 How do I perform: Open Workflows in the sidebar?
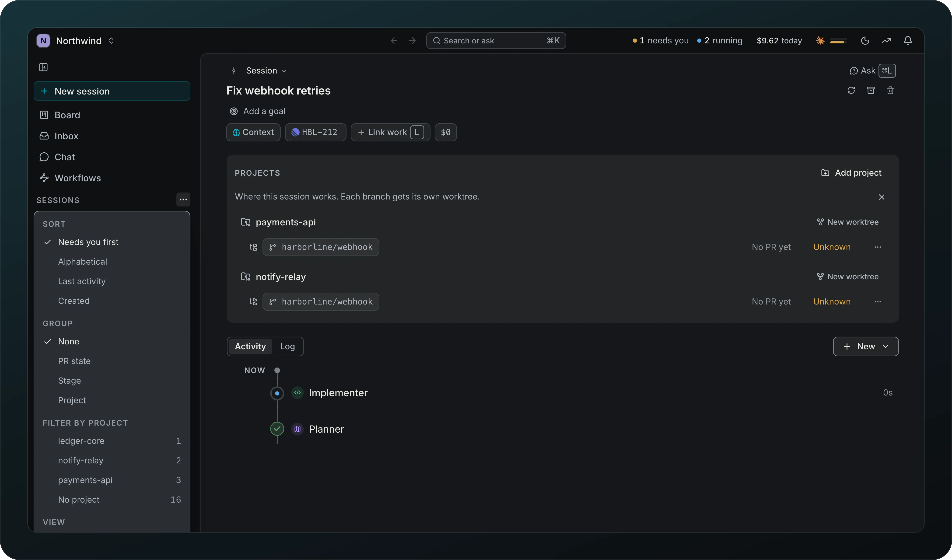tap(112, 178)
